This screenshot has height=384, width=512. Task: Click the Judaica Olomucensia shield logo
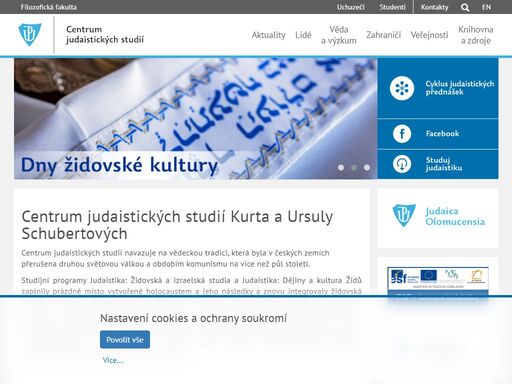point(404,215)
